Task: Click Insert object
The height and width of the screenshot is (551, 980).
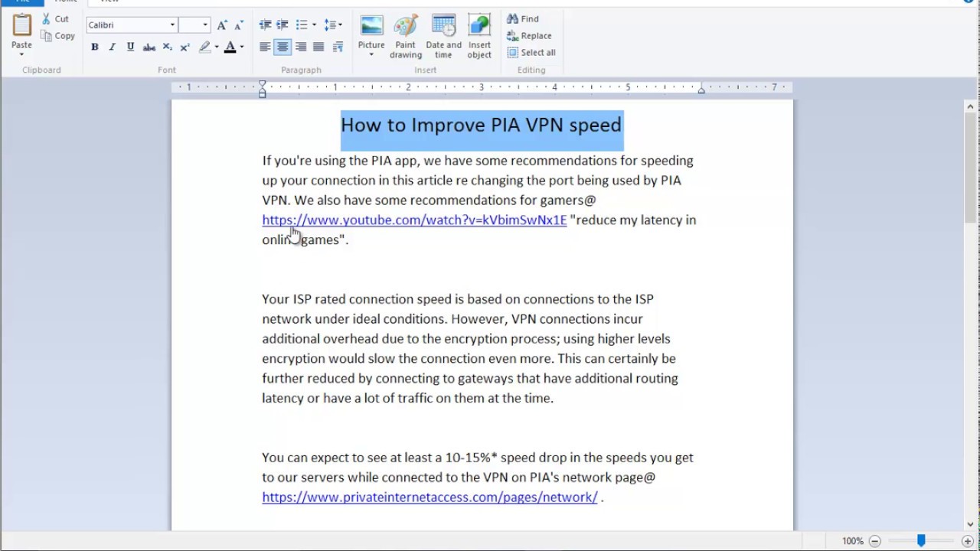Action: [x=479, y=37]
